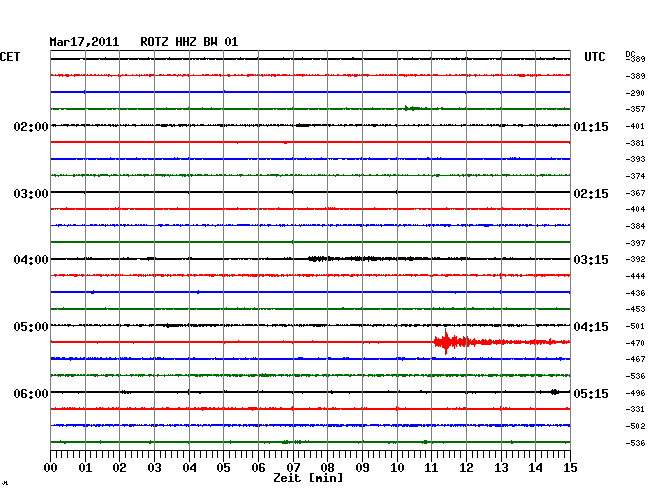Click the black spike near minute 14.5 on the 06:00 trace
Image resolution: width=650 pixels, height=494 pixels.
coord(555,392)
